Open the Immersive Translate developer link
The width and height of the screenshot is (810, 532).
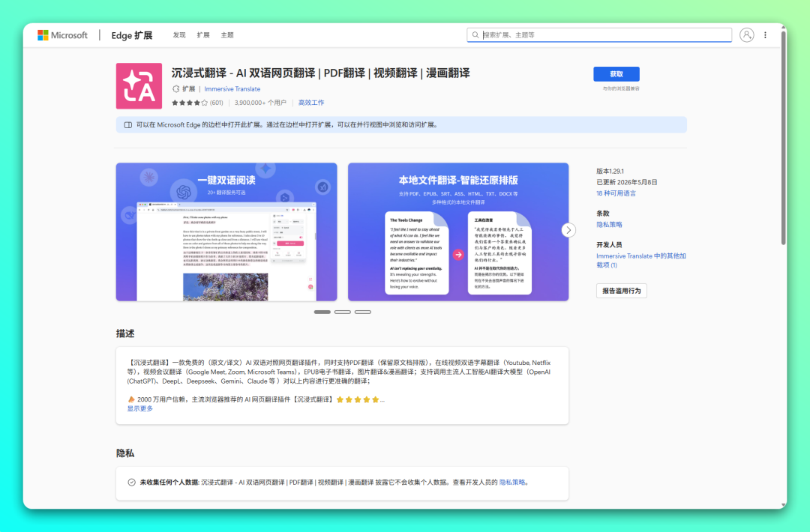pyautogui.click(x=232, y=88)
